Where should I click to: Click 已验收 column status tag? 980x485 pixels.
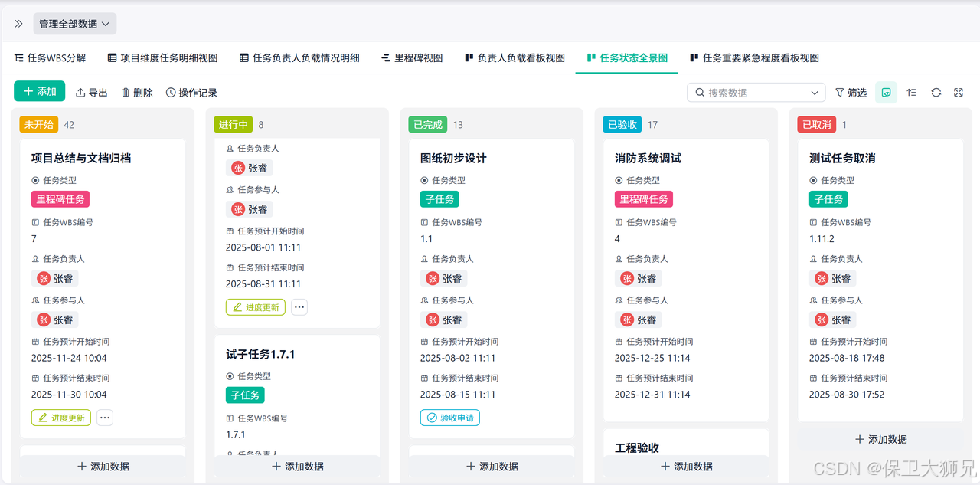coord(622,124)
